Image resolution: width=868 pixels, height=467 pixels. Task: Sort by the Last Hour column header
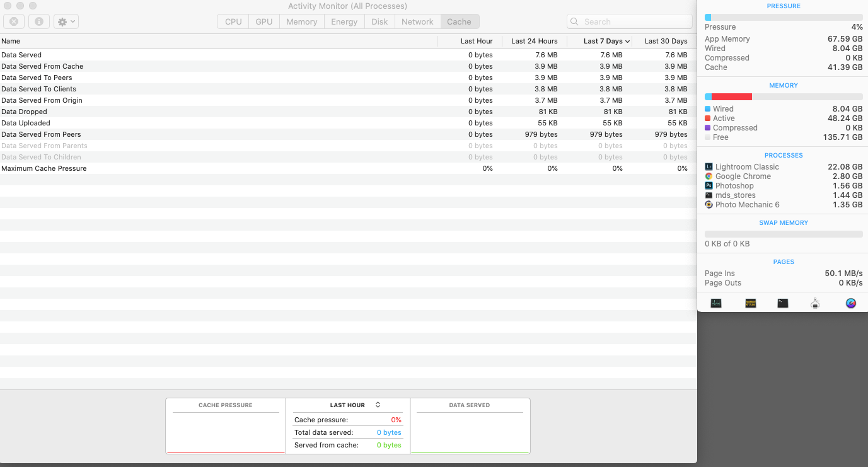tap(470, 41)
